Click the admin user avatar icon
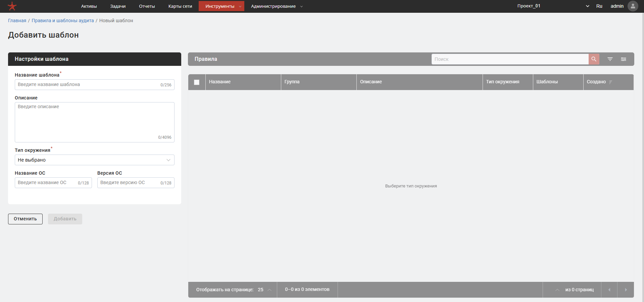This screenshot has width=644, height=302. (x=633, y=6)
